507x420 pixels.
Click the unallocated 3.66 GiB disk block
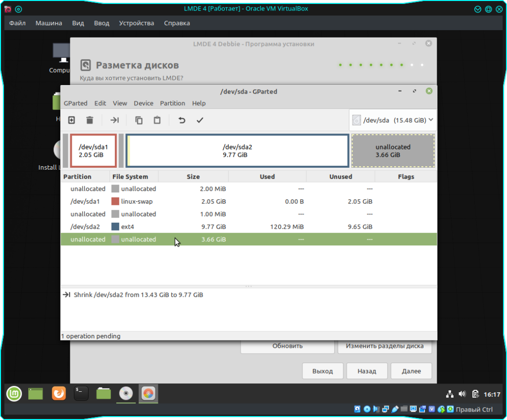coord(393,150)
